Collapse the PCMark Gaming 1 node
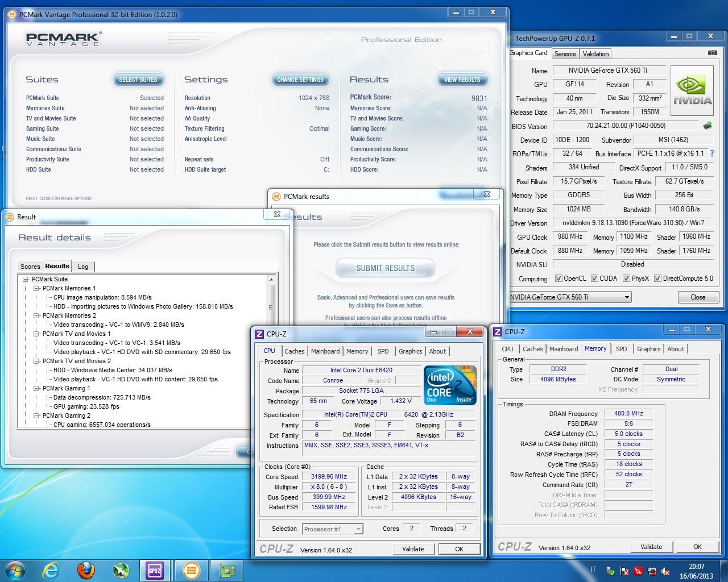Image resolution: width=728 pixels, height=582 pixels. click(x=36, y=388)
